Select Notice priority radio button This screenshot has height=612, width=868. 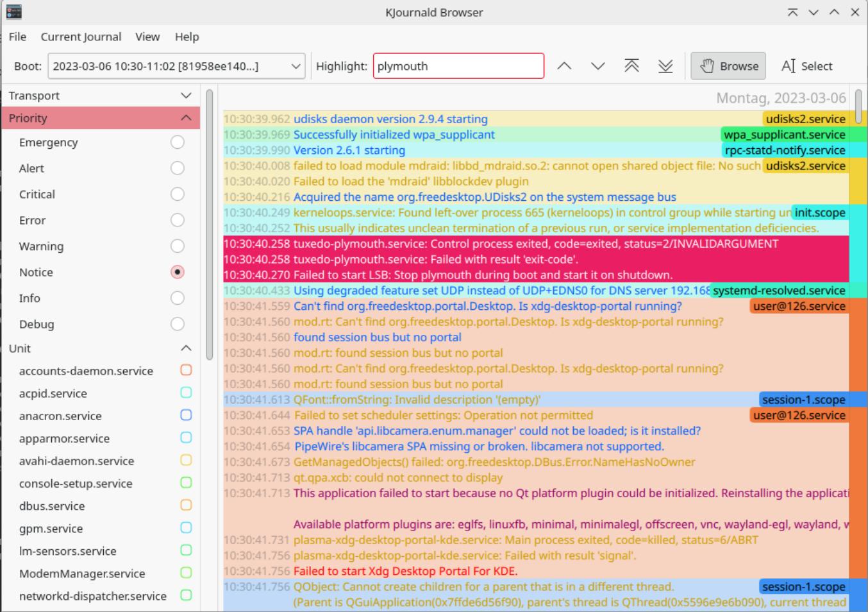pyautogui.click(x=178, y=272)
